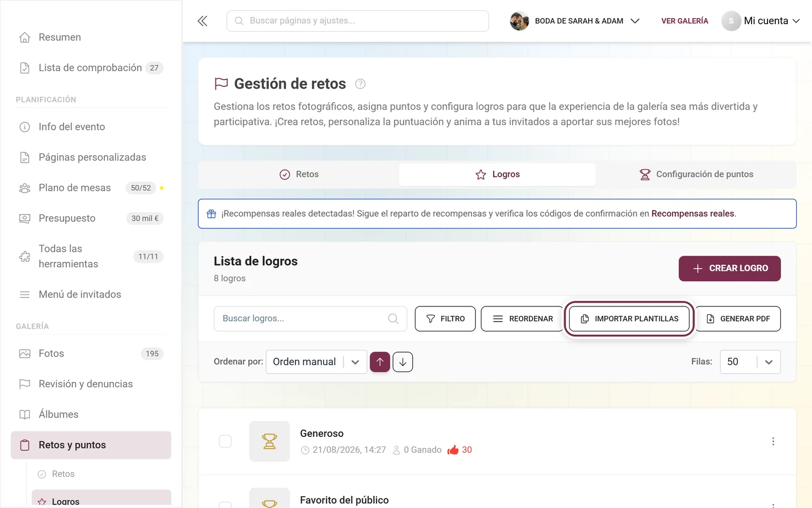Focus the Buscar páginas y ajustes field

pyautogui.click(x=358, y=21)
